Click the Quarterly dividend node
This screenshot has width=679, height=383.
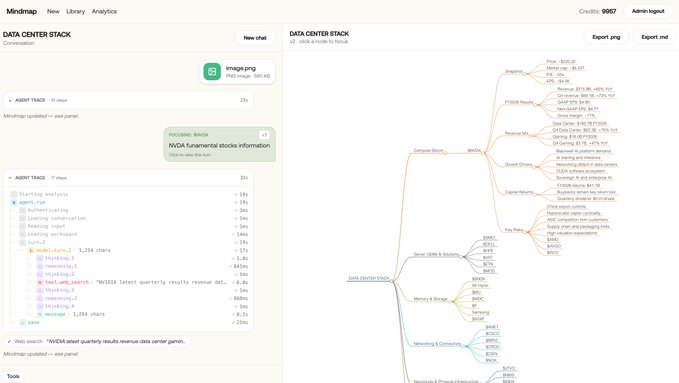click(585, 199)
